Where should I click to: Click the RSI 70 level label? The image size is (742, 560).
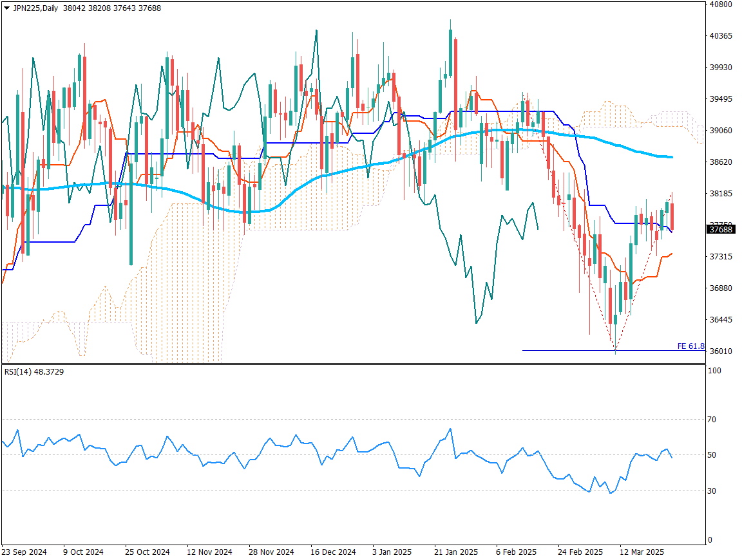coord(712,420)
